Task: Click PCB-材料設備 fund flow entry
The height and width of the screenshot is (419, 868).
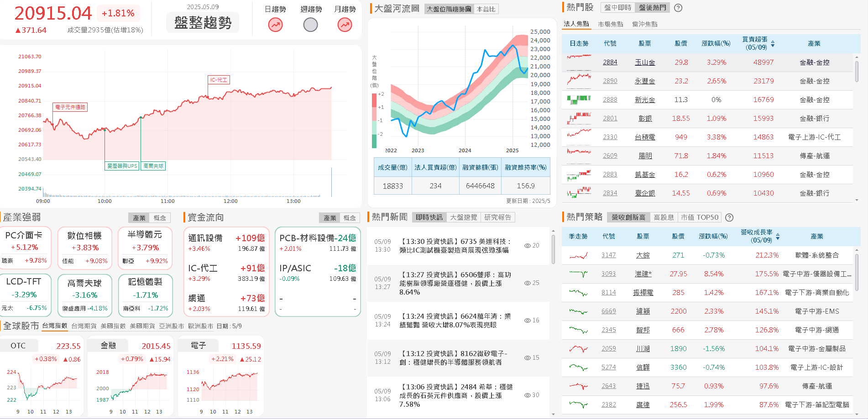Action: (x=318, y=243)
